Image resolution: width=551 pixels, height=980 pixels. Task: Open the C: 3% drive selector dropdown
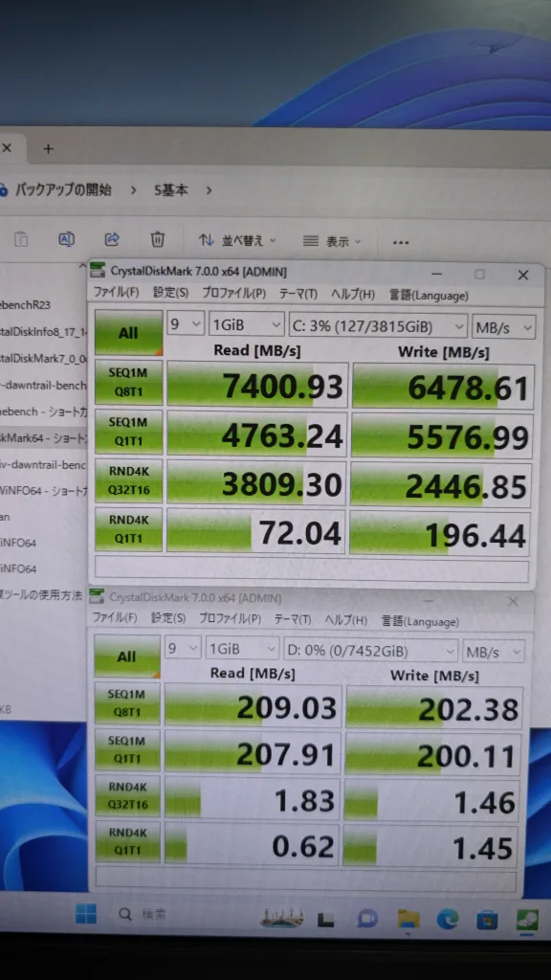tap(378, 325)
